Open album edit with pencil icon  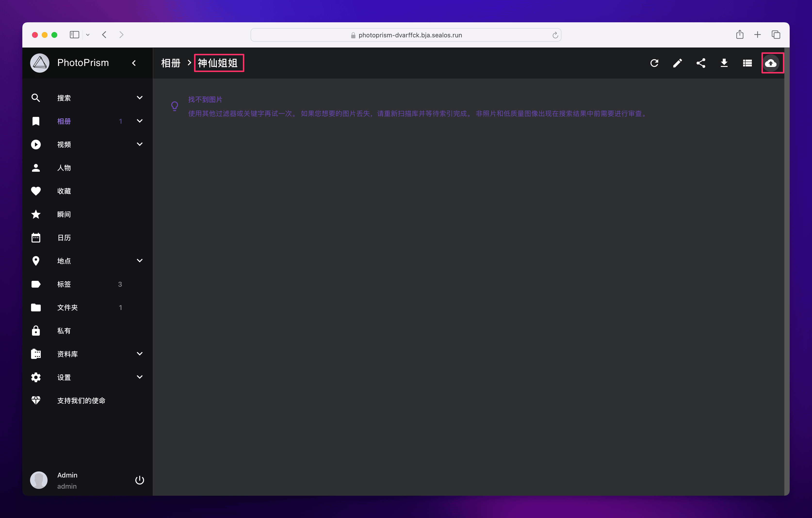point(677,63)
